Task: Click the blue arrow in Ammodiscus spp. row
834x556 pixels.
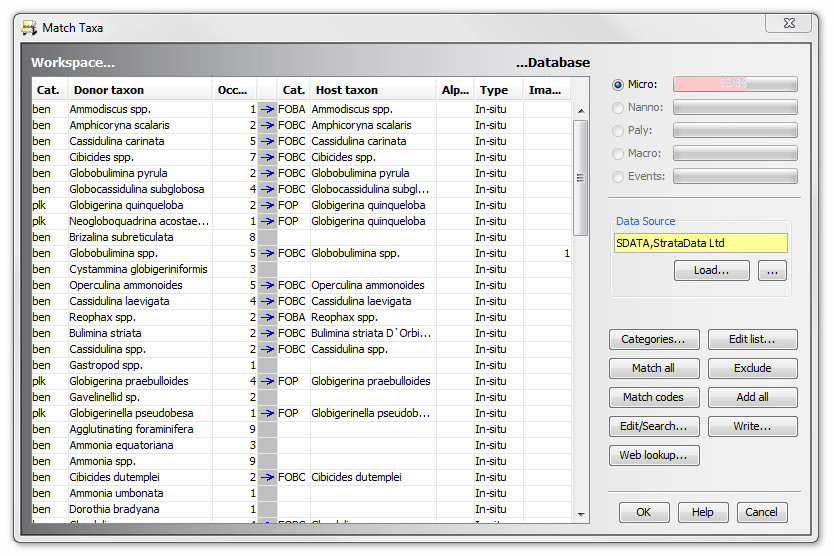Action: pos(267,109)
